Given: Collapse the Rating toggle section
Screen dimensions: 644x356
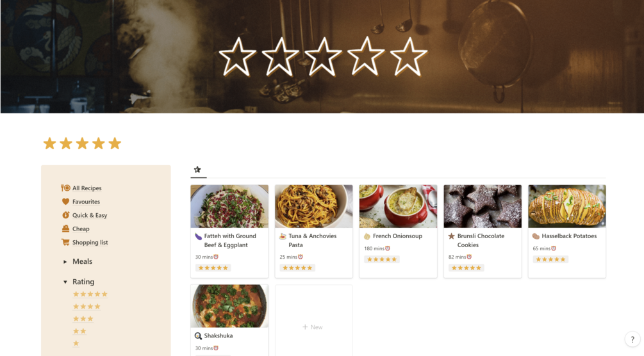Looking at the screenshot, I should click(65, 282).
